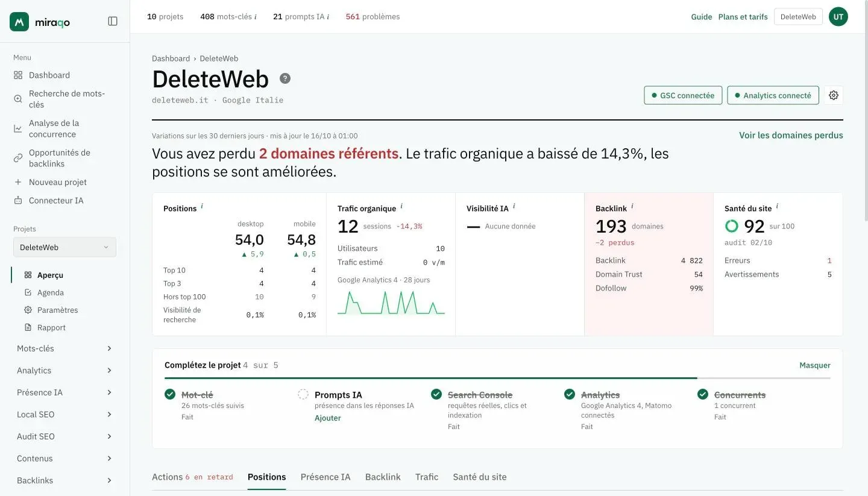
Task: Click info icon beside Santé du site
Action: [x=777, y=206]
